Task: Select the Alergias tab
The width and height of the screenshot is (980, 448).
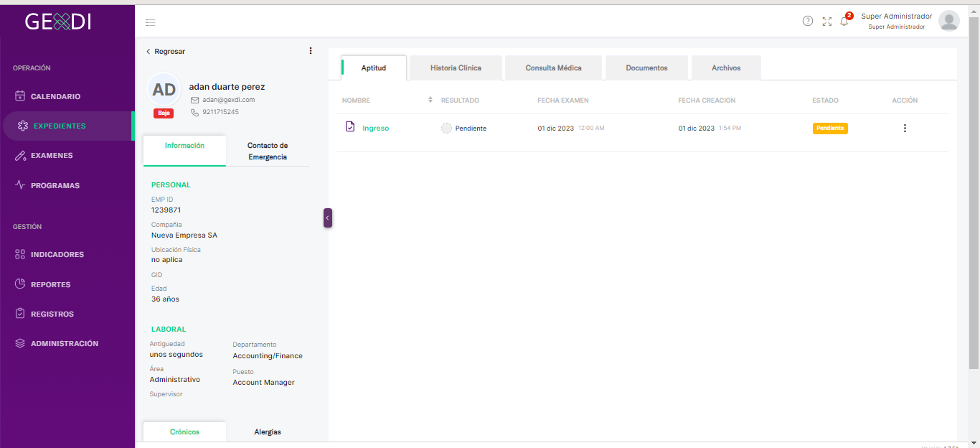Action: pos(268,431)
